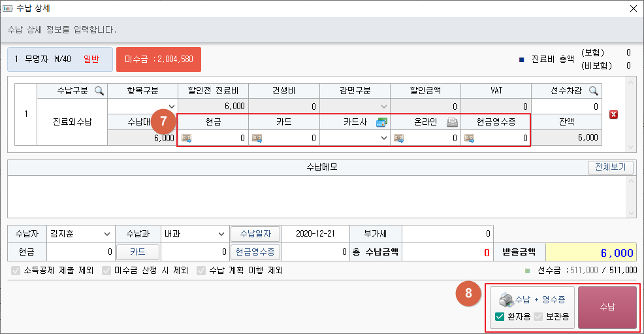Toggle the 환자용 checkbox
Viewport: 644px width, 334px height.
tap(500, 317)
